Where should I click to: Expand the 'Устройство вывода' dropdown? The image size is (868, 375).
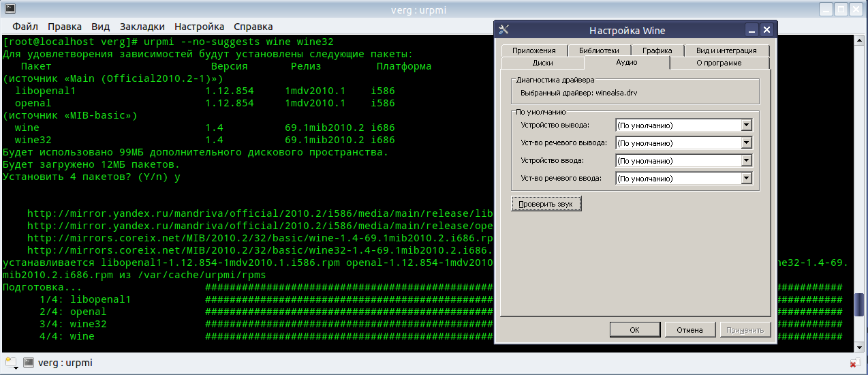[x=746, y=125]
